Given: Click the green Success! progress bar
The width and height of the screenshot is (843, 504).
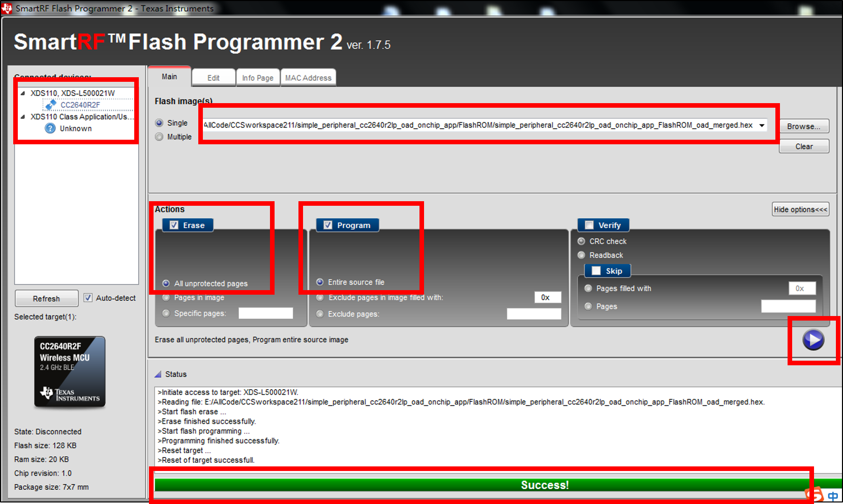Looking at the screenshot, I should (498, 485).
